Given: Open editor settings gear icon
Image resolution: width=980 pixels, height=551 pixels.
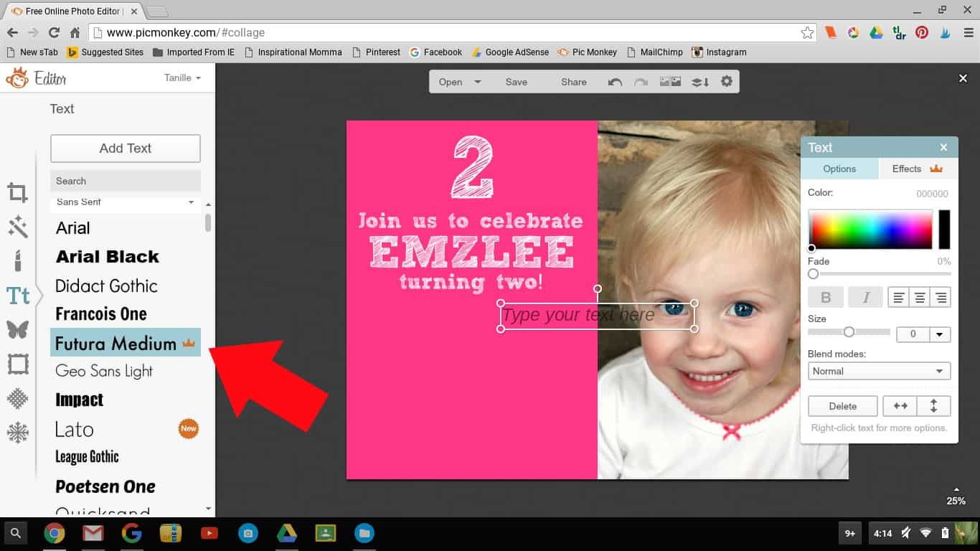Looking at the screenshot, I should (x=727, y=82).
